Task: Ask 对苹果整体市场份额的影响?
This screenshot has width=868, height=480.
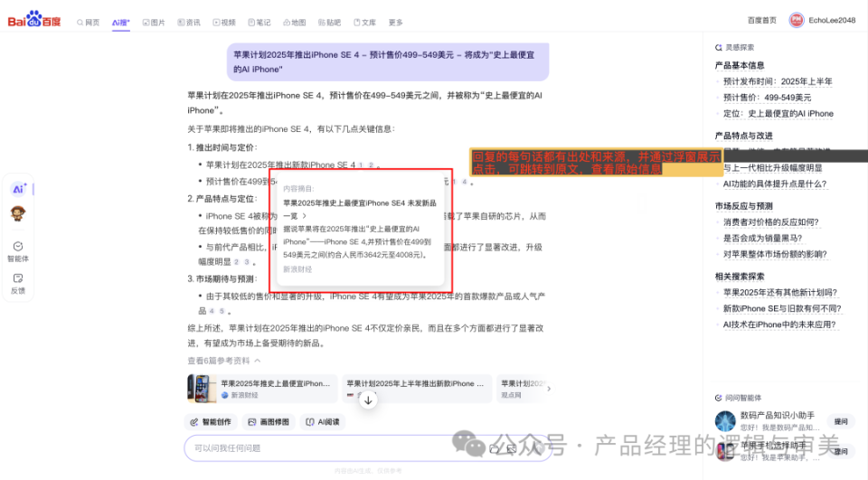Action: tap(775, 254)
